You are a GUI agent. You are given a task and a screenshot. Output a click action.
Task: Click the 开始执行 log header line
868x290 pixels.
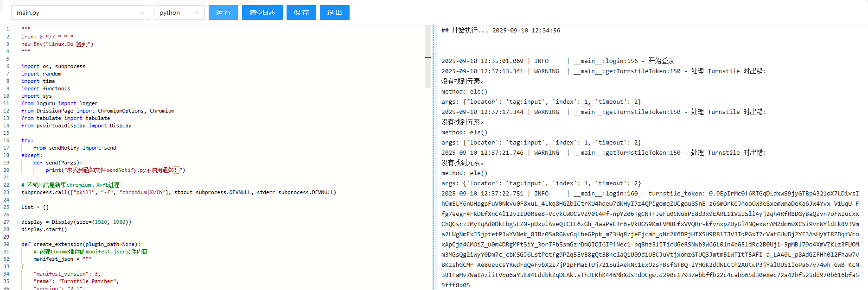[501, 31]
